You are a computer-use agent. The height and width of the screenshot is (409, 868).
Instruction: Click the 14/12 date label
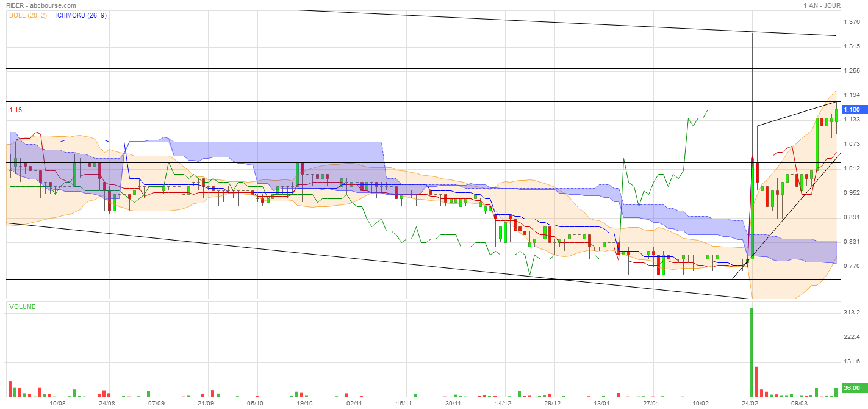(503, 403)
